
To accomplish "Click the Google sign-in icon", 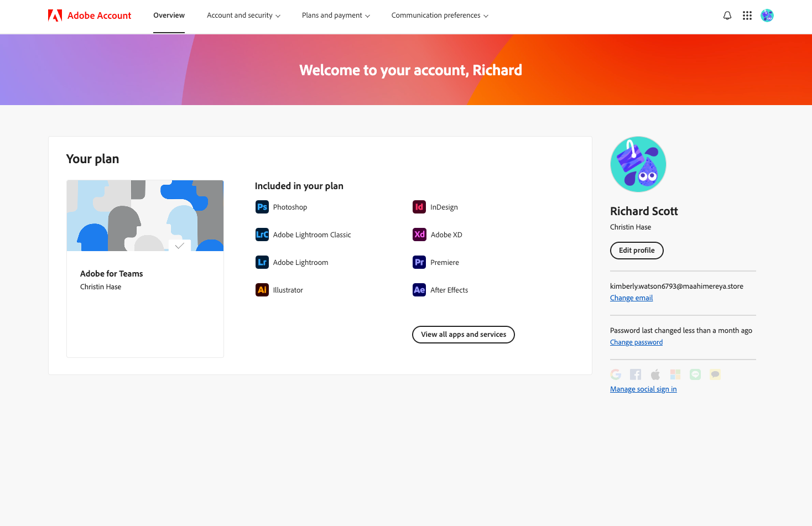I will (616, 374).
